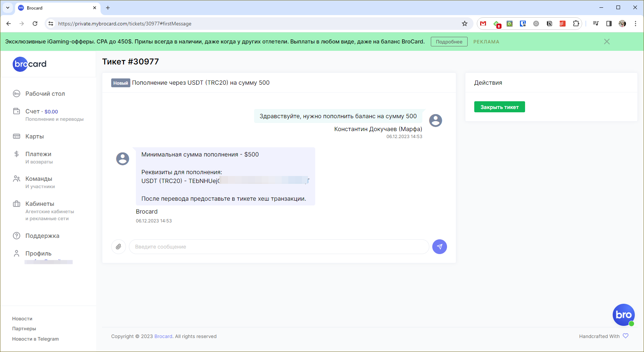Dismiss the green promo banner
This screenshot has width=644, height=352.
(x=607, y=42)
